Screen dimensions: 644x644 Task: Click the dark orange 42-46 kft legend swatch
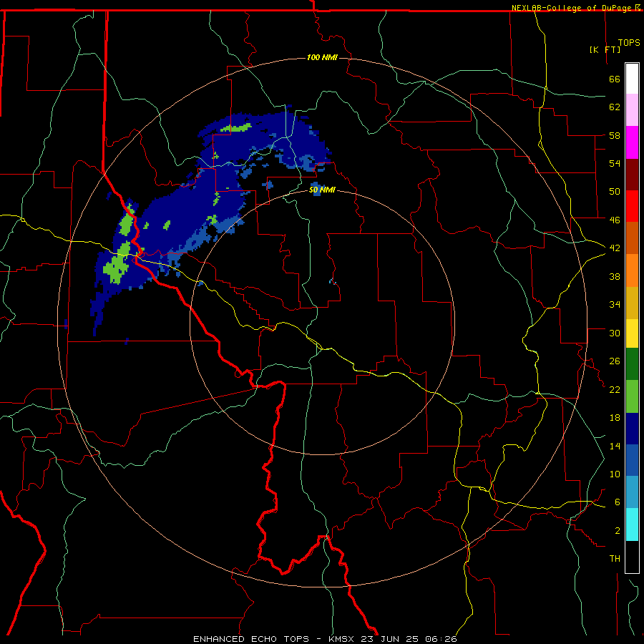(632, 238)
